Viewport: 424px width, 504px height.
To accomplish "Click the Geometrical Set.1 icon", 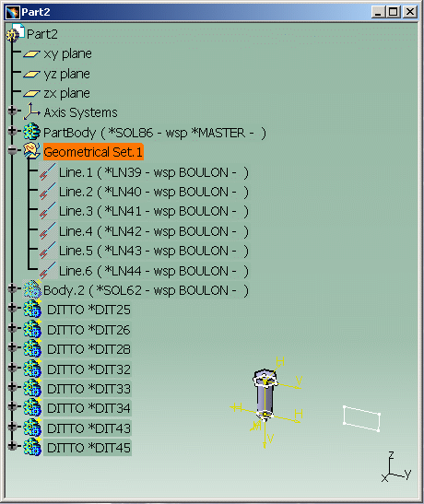I will (31, 151).
